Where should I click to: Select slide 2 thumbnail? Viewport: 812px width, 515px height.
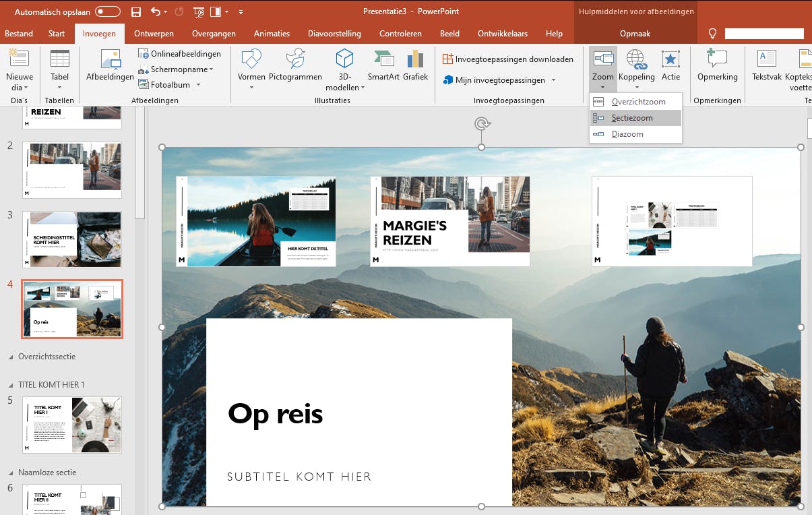point(72,170)
